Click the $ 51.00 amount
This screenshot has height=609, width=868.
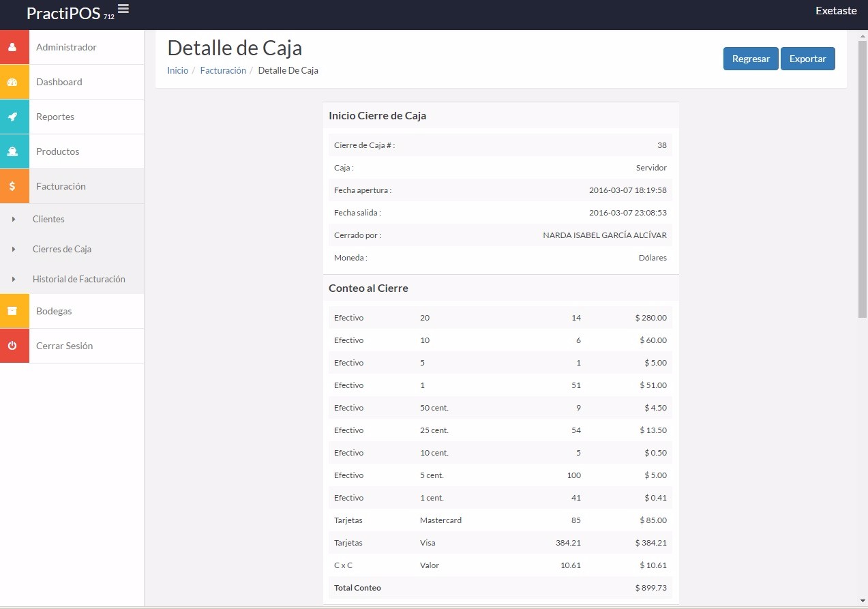653,385
